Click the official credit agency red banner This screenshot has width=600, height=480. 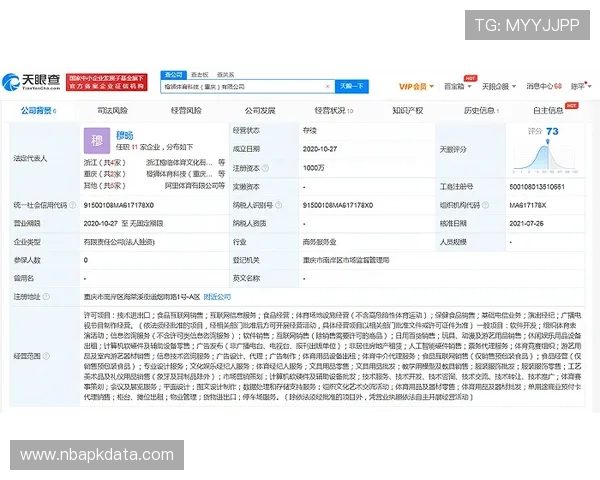(x=106, y=82)
